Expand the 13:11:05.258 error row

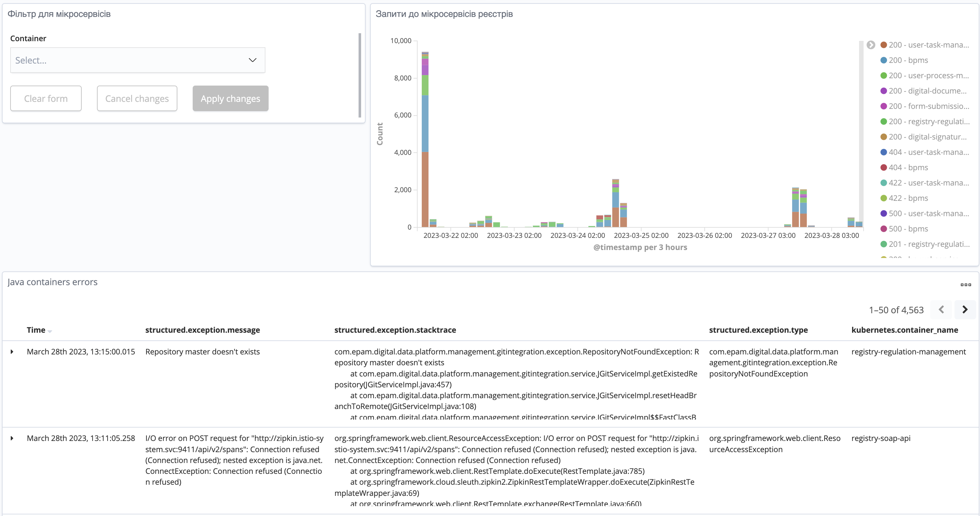12,438
